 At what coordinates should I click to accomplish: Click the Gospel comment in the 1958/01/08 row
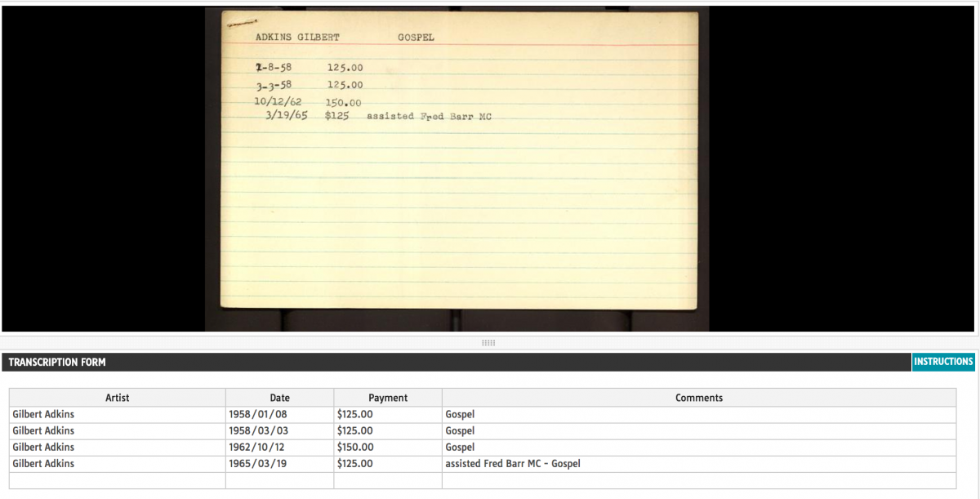coord(699,415)
